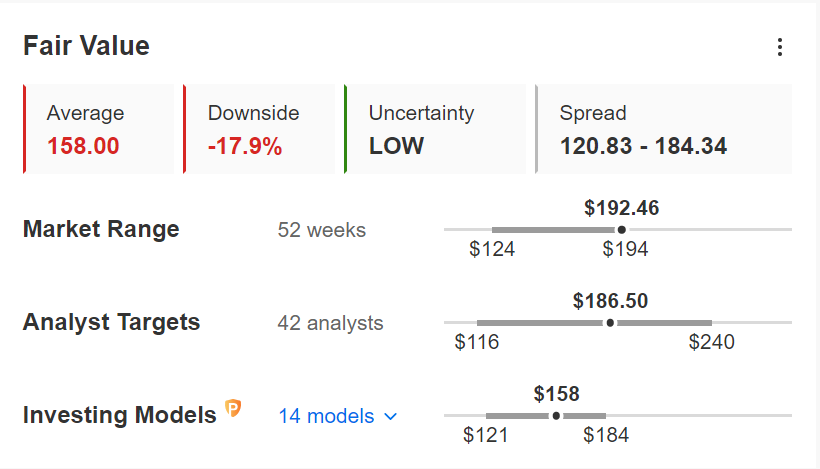Click the Market Range slider marker

621,230
